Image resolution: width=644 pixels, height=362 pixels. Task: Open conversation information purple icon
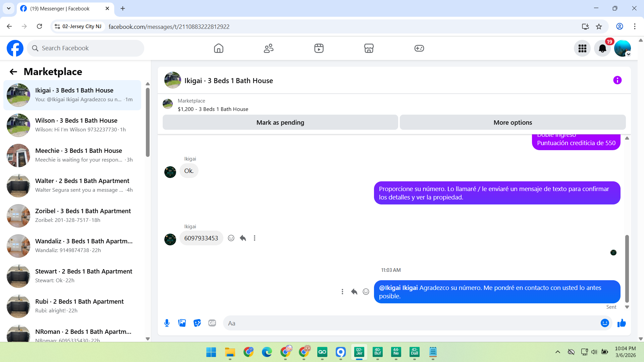pos(617,80)
